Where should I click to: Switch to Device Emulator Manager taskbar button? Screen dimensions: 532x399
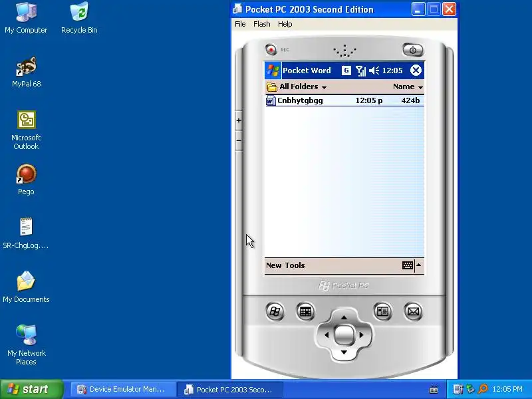(x=122, y=389)
